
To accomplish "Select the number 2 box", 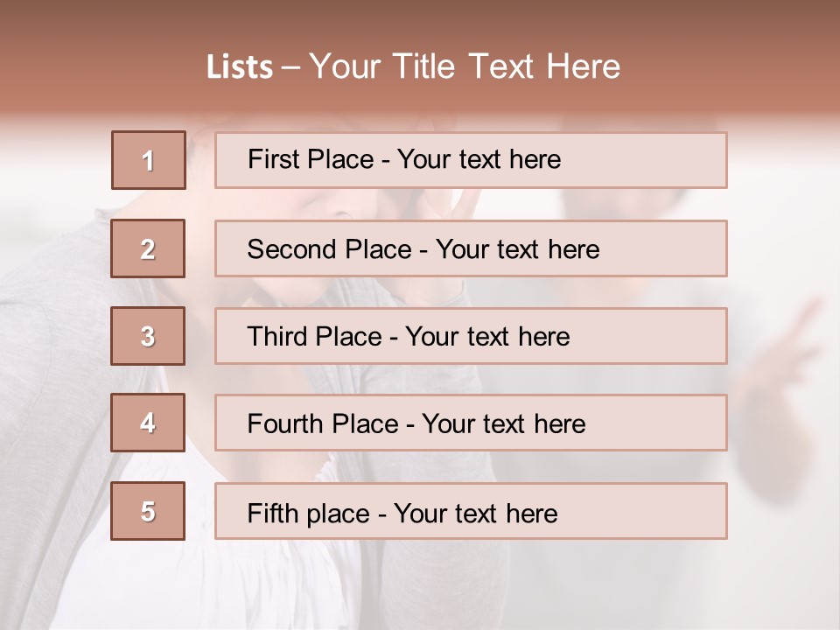I will pyautogui.click(x=148, y=248).
